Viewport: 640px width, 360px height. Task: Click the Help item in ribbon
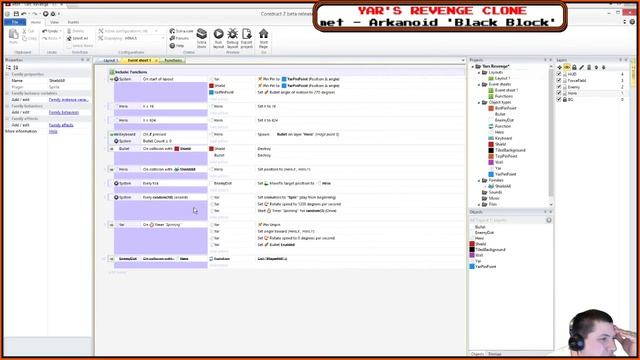point(176,46)
